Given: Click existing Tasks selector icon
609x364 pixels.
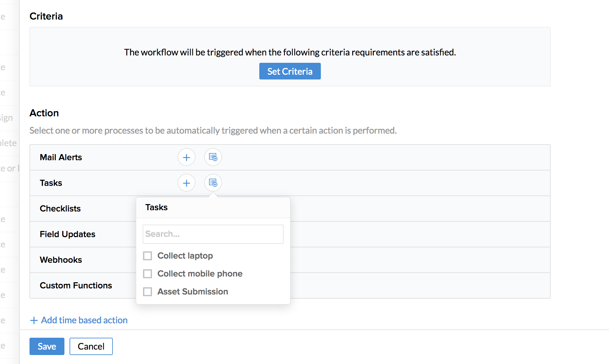Looking at the screenshot, I should click(213, 183).
